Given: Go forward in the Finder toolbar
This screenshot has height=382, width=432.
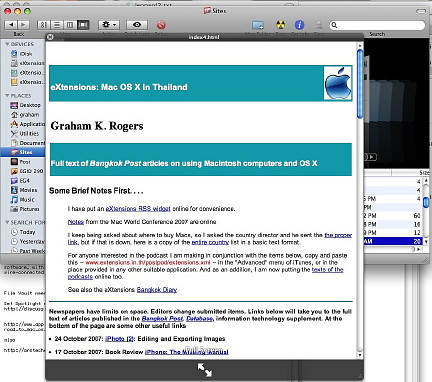Looking at the screenshot, I should [23, 25].
